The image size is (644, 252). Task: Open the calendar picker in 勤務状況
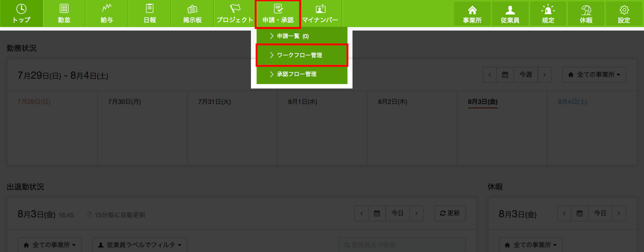click(505, 75)
